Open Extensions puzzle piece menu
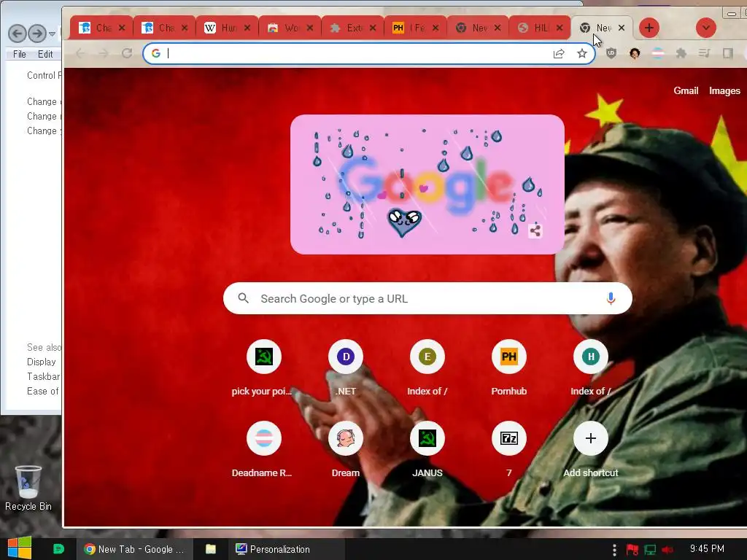 click(x=681, y=53)
